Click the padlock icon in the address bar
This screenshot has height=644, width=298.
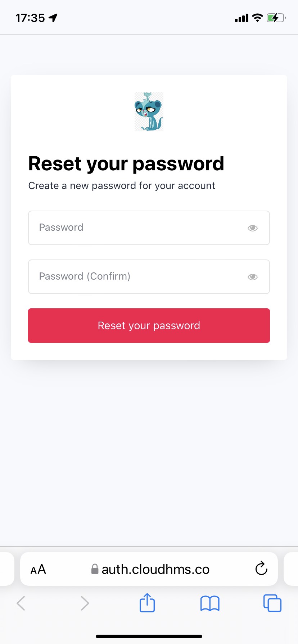pos(95,569)
